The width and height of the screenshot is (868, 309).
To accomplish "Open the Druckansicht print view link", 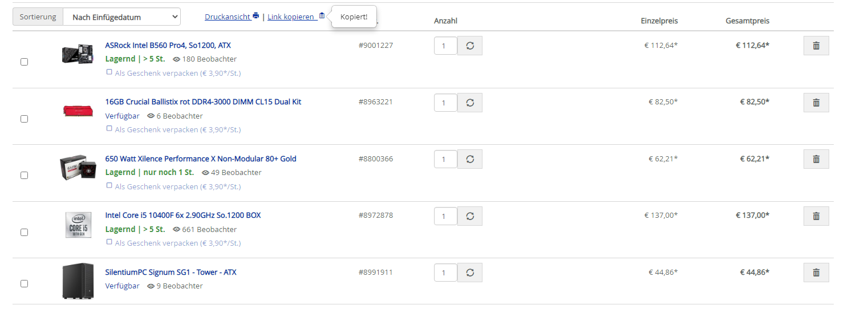I will pos(227,17).
